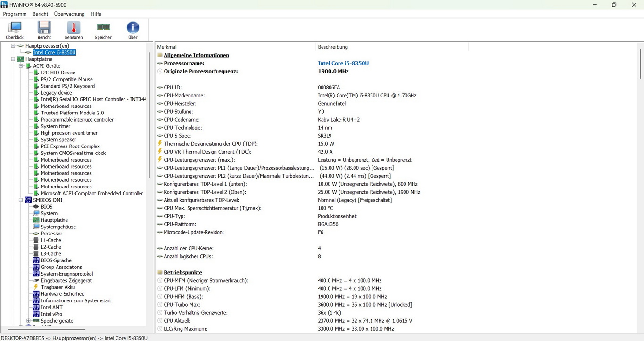Select the Tragbarer Akku battery entry
The height and width of the screenshot is (341, 644).
[x=58, y=287]
